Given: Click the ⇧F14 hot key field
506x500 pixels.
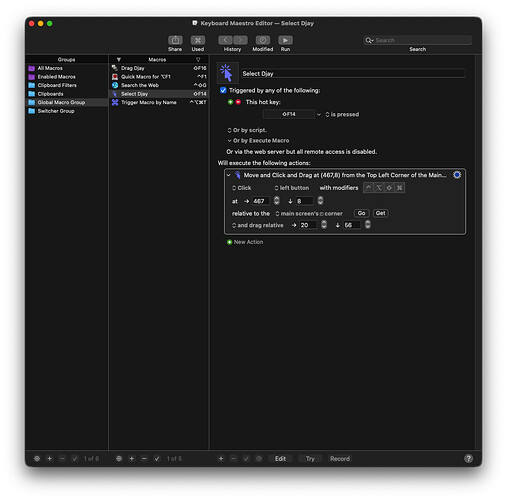Looking at the screenshot, I should click(x=289, y=114).
